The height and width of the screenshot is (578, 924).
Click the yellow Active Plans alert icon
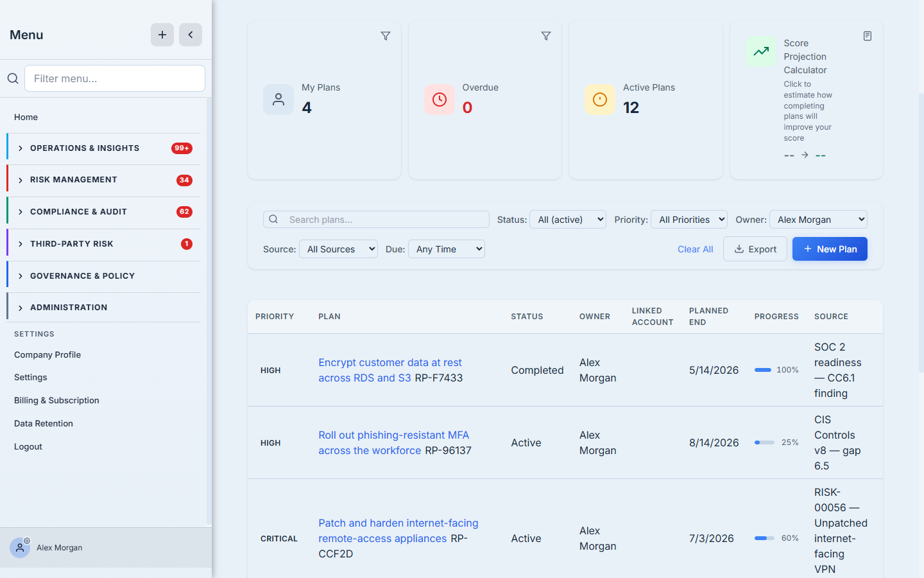(600, 100)
